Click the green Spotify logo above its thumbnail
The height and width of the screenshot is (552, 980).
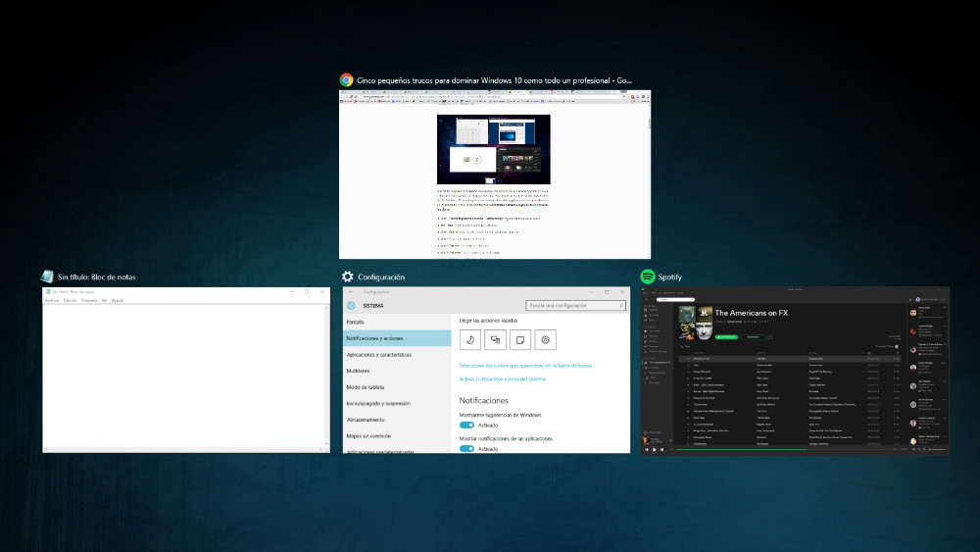click(x=648, y=276)
